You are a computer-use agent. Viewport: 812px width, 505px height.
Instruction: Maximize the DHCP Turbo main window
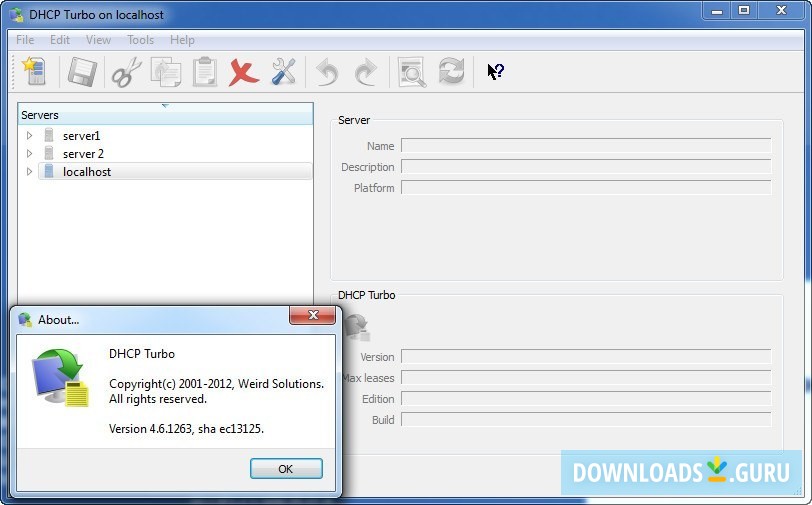[744, 11]
